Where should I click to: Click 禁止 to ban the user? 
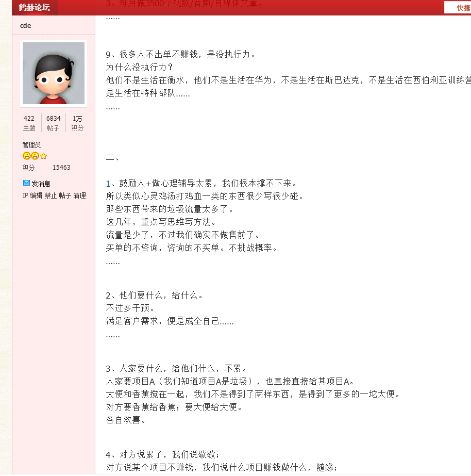point(51,195)
